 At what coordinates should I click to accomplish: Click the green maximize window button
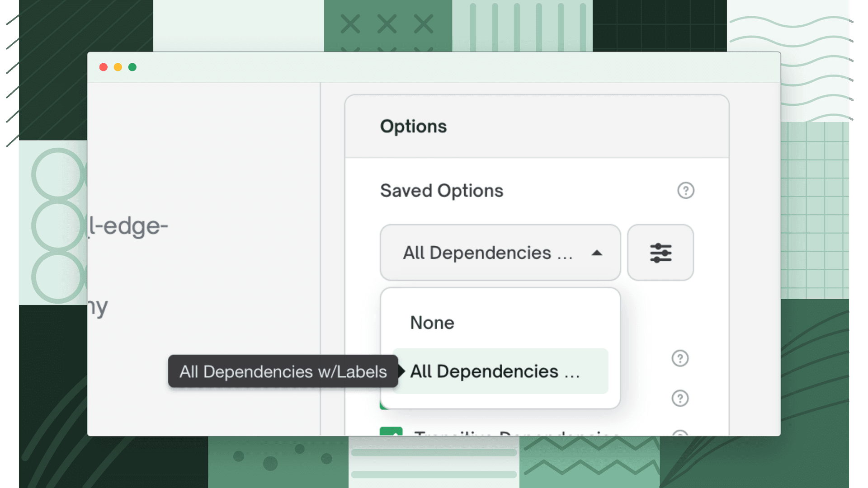pos(132,67)
